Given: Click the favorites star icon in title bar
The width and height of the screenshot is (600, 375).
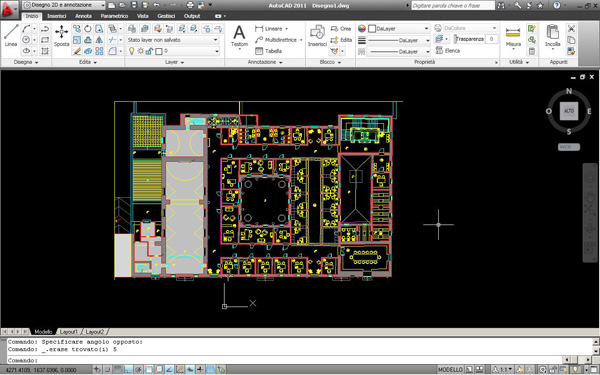Looking at the screenshot, I should (540, 5).
